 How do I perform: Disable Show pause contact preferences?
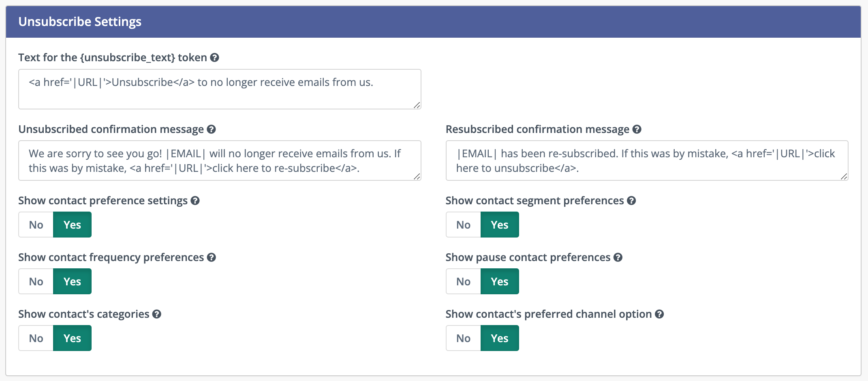point(463,281)
